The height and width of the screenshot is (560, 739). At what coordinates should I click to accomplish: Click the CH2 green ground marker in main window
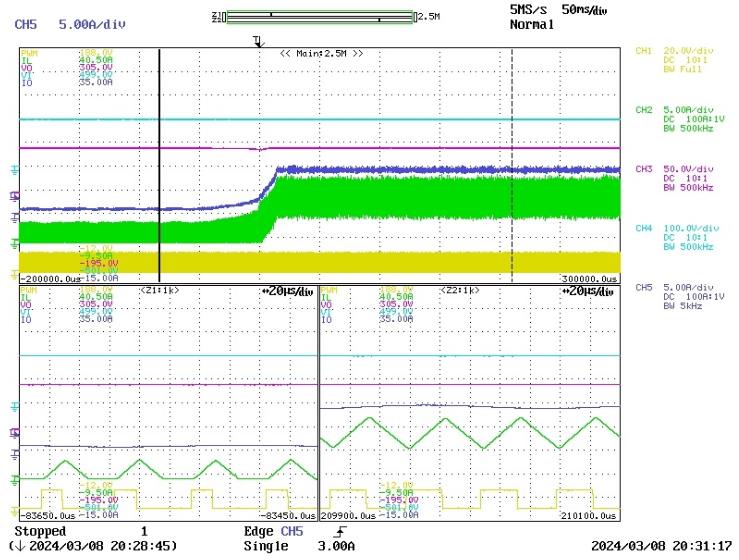pos(15,244)
